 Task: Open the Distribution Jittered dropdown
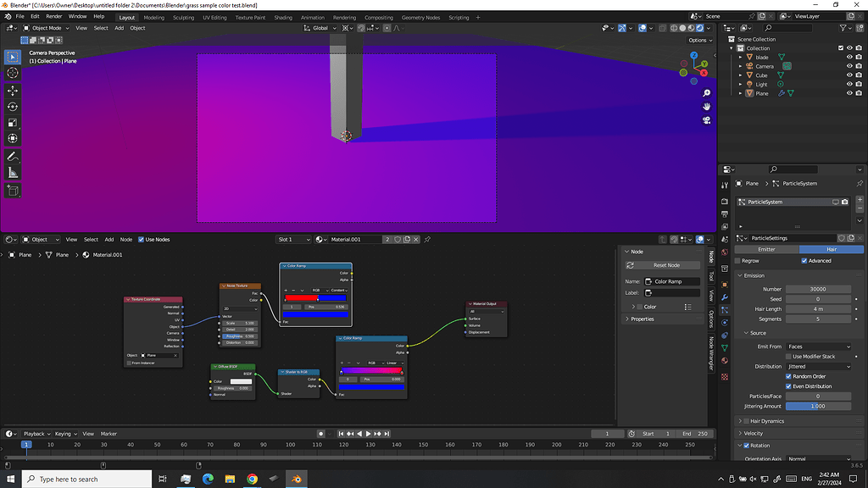818,366
